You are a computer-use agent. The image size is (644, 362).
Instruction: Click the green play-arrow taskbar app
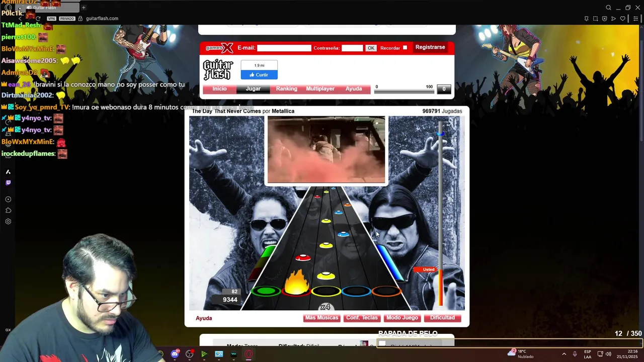(204, 354)
